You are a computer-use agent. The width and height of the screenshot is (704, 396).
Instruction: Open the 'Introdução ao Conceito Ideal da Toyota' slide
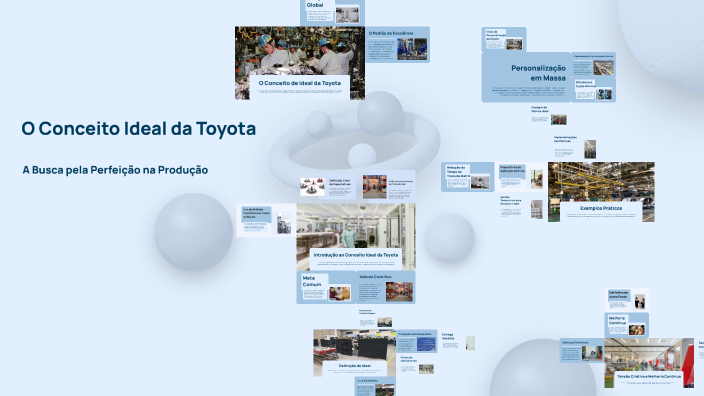tap(356, 237)
